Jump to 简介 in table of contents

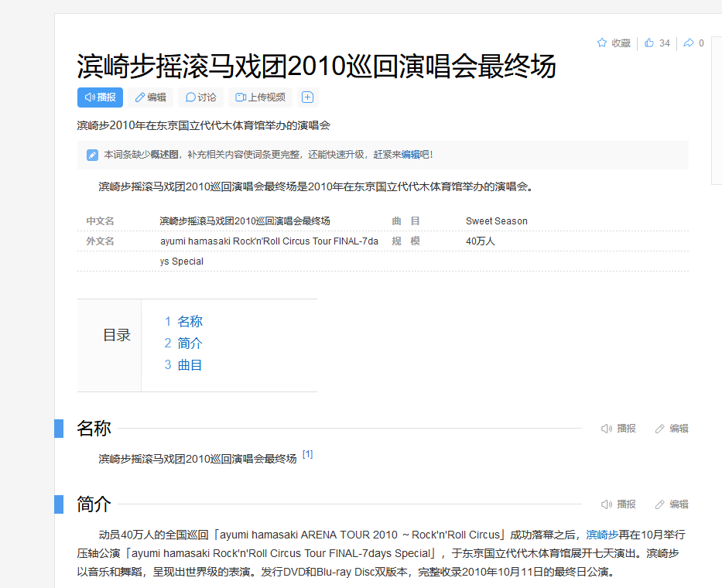click(190, 344)
